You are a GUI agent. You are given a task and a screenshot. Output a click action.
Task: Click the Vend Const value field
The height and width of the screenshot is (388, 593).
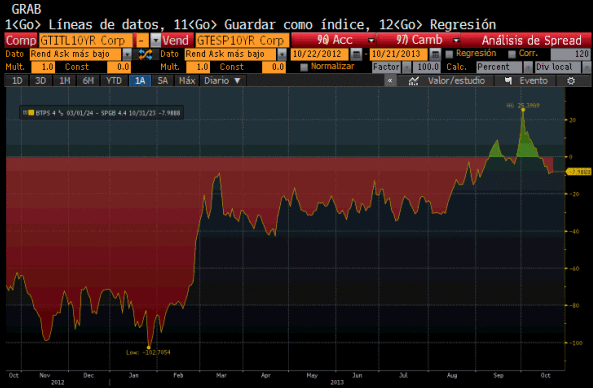tap(273, 67)
